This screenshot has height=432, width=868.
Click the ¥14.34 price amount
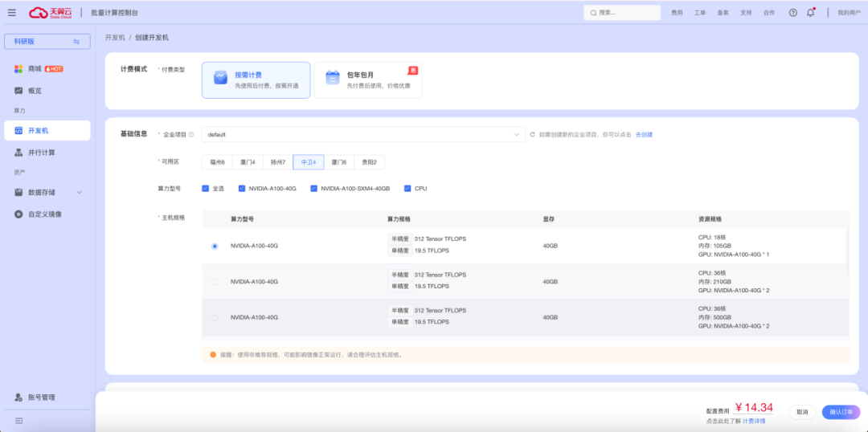753,408
